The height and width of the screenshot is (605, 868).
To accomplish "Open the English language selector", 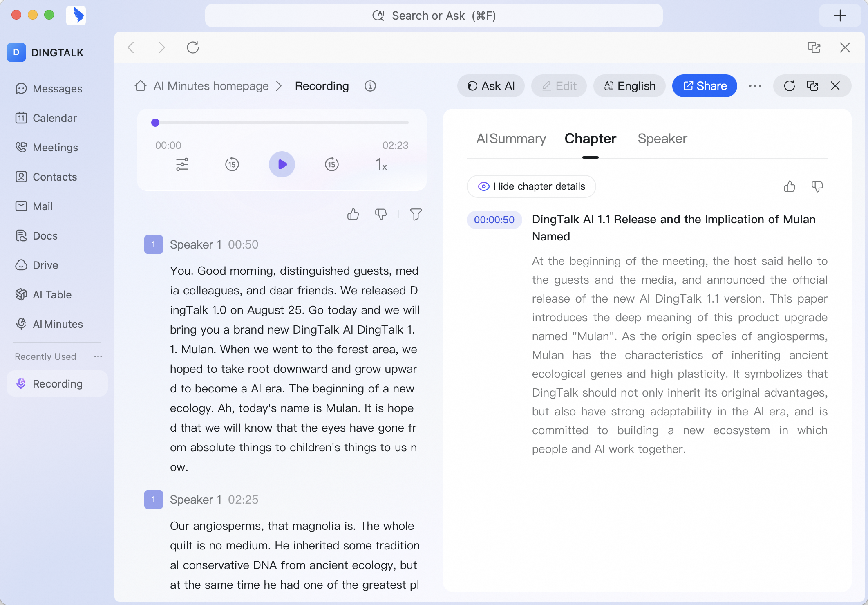I will pyautogui.click(x=629, y=86).
